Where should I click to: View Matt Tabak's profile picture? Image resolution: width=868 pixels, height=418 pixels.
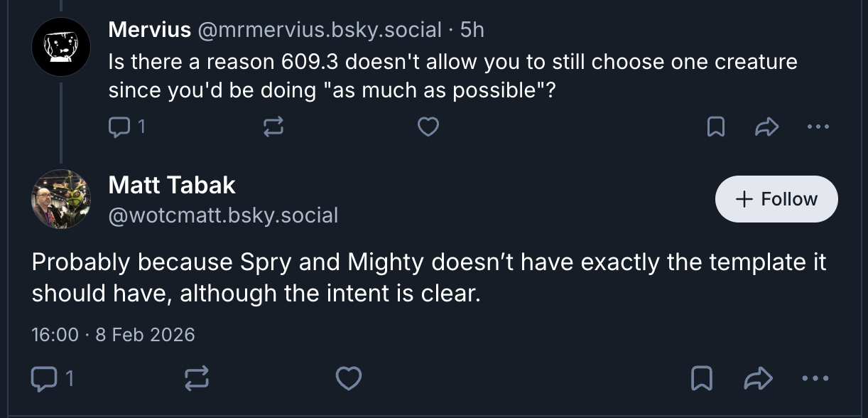pyautogui.click(x=61, y=199)
